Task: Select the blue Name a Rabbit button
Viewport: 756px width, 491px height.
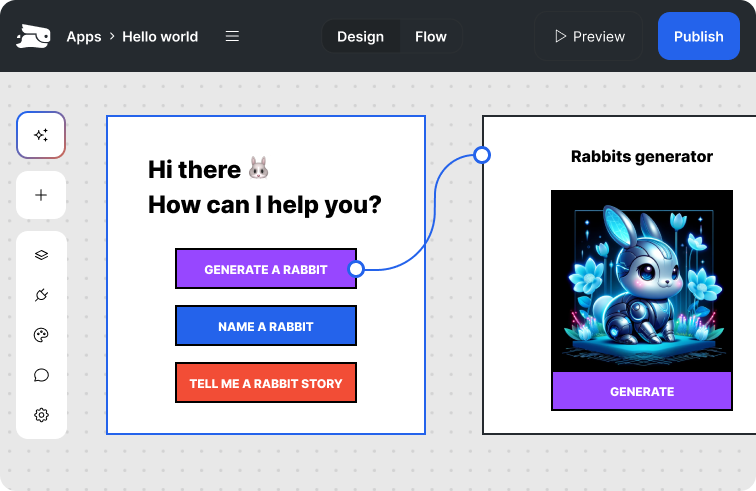Action: pyautogui.click(x=266, y=326)
